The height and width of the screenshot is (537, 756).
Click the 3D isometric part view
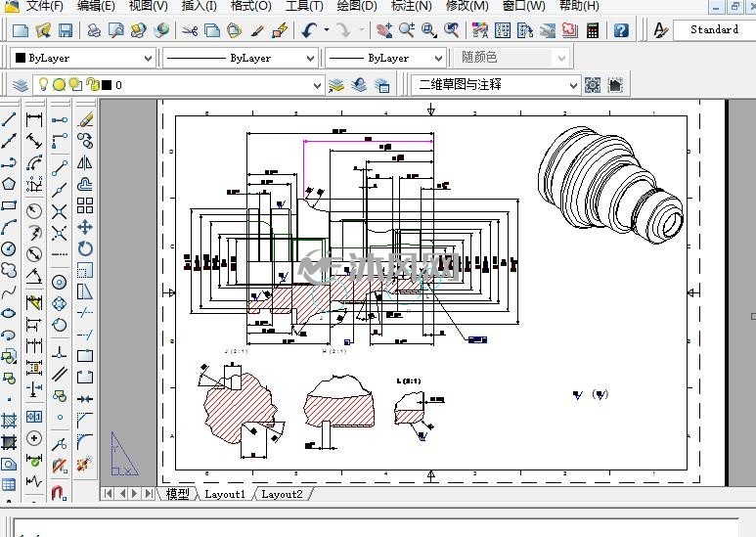(x=610, y=185)
